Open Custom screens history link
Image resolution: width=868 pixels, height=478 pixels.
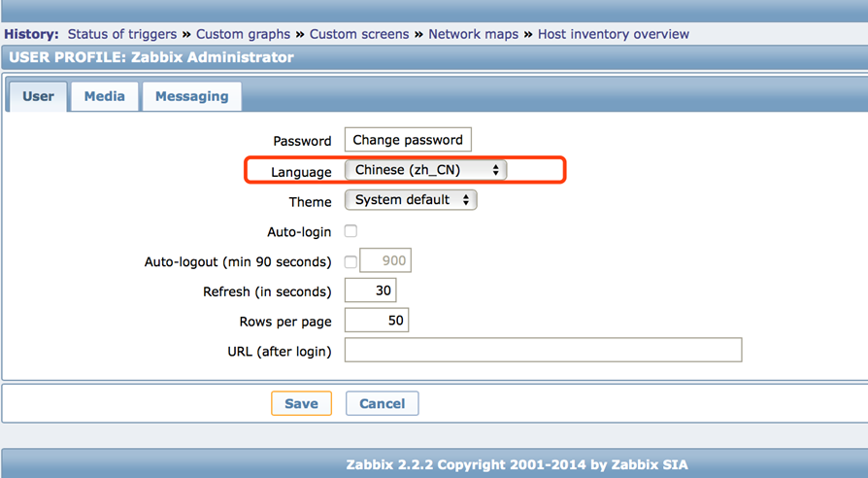[359, 34]
